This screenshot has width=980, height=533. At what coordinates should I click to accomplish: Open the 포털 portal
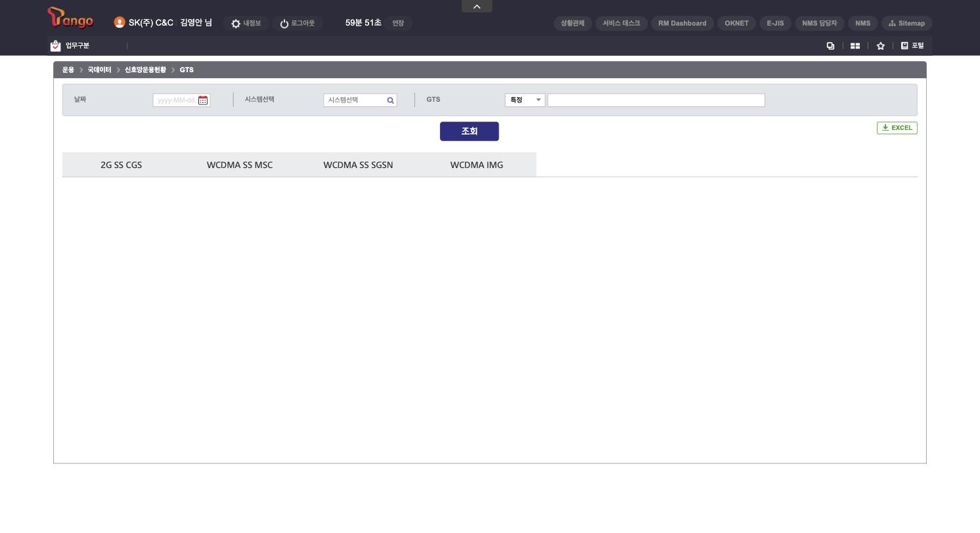point(912,45)
